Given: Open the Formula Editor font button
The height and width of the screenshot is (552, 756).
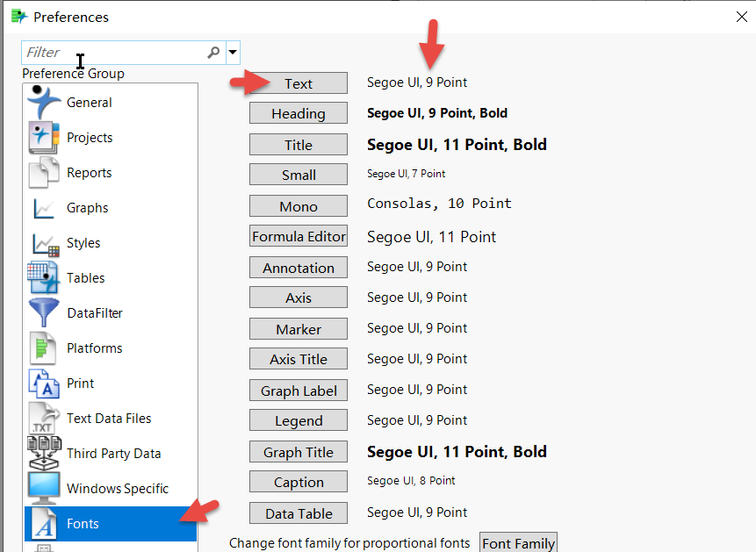Looking at the screenshot, I should coord(299,236).
